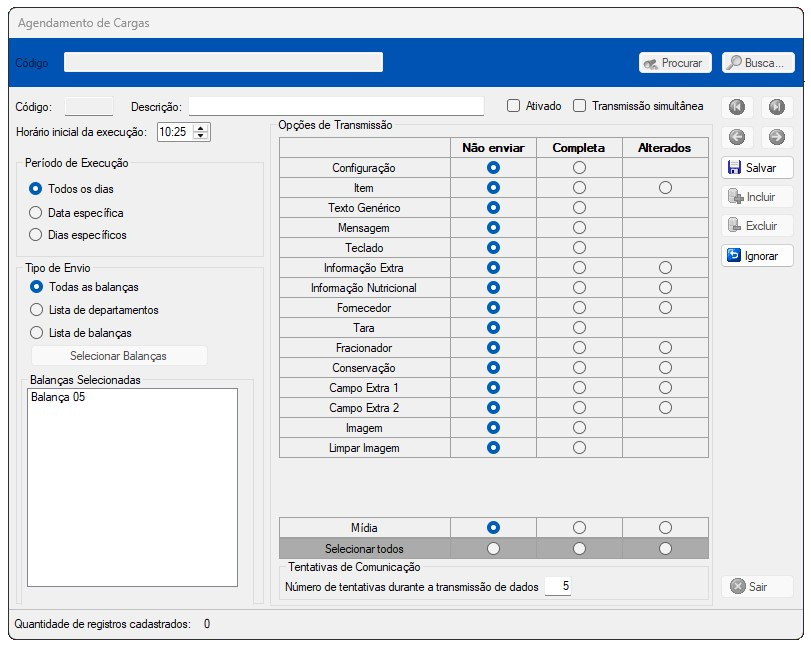Click the next record arrow icon
The width and height of the screenshot is (811, 648).
tap(776, 137)
